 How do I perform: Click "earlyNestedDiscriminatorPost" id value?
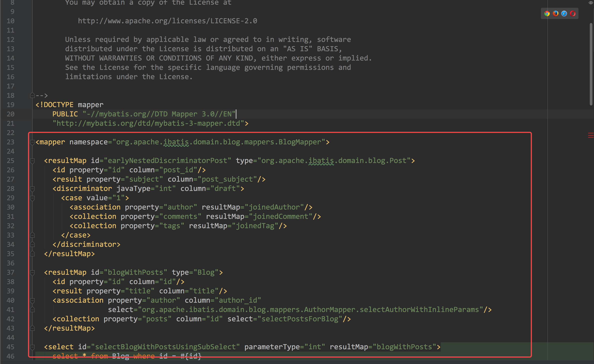click(x=168, y=160)
